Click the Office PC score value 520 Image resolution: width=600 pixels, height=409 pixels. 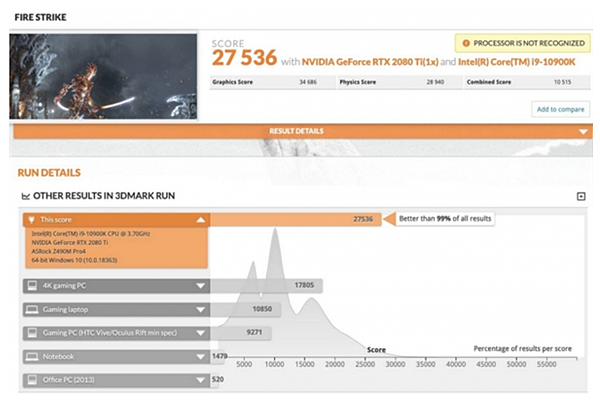click(x=218, y=380)
